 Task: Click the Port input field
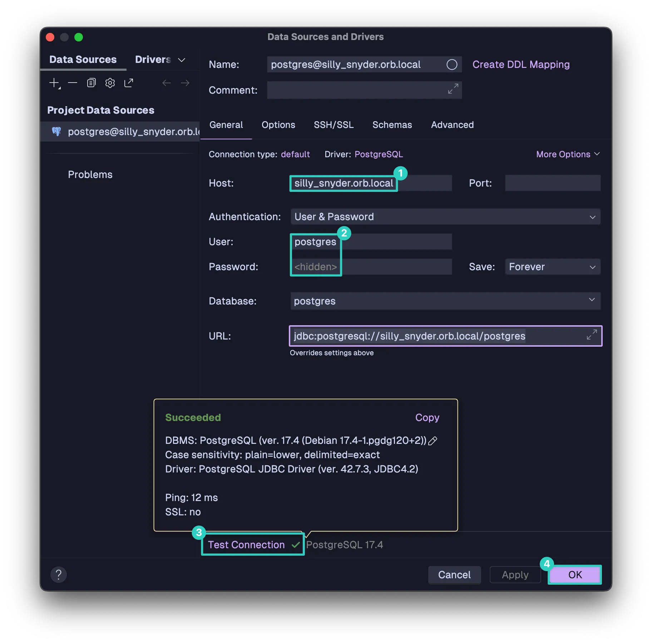(x=553, y=183)
